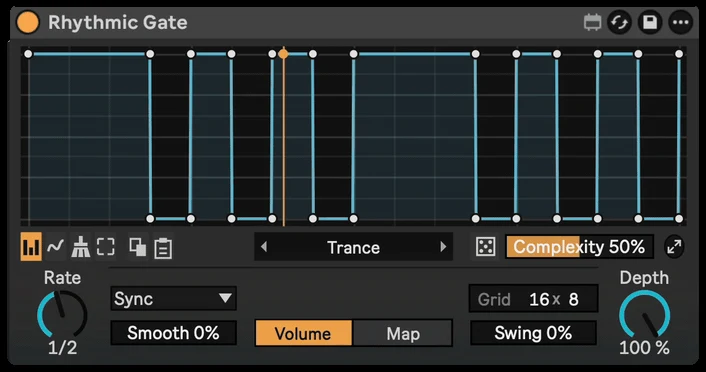Go to the previous preset arrow
The image size is (706, 372).
coord(264,247)
